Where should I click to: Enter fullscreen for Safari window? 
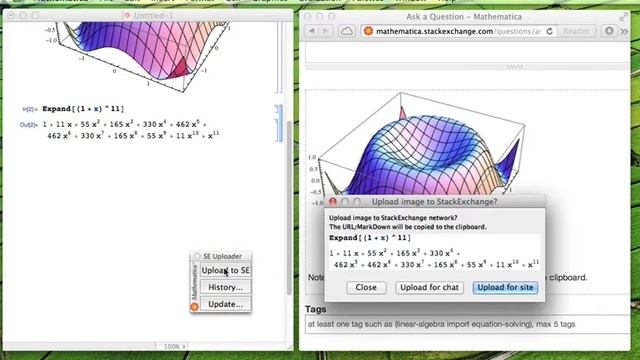623,17
